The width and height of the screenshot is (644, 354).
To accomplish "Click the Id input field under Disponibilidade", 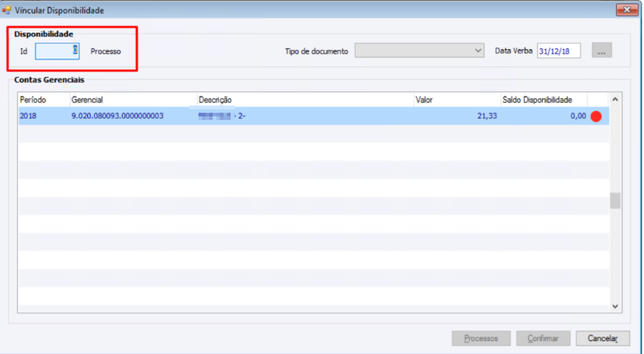I will pos(57,51).
